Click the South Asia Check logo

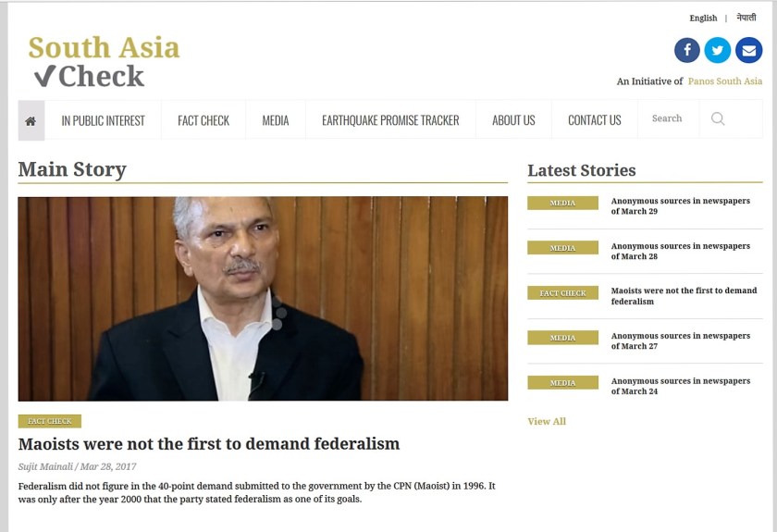pyautogui.click(x=104, y=61)
